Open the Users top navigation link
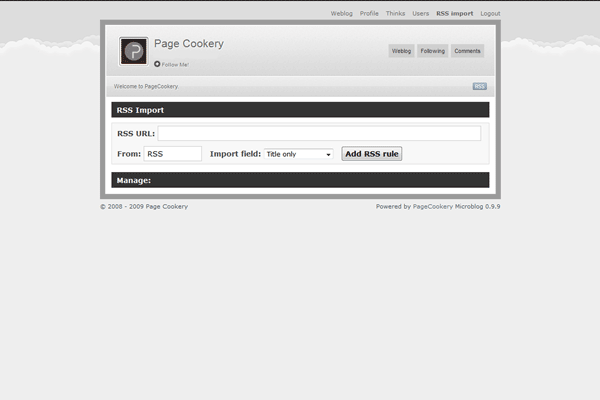This screenshot has width=600, height=400. click(x=421, y=14)
